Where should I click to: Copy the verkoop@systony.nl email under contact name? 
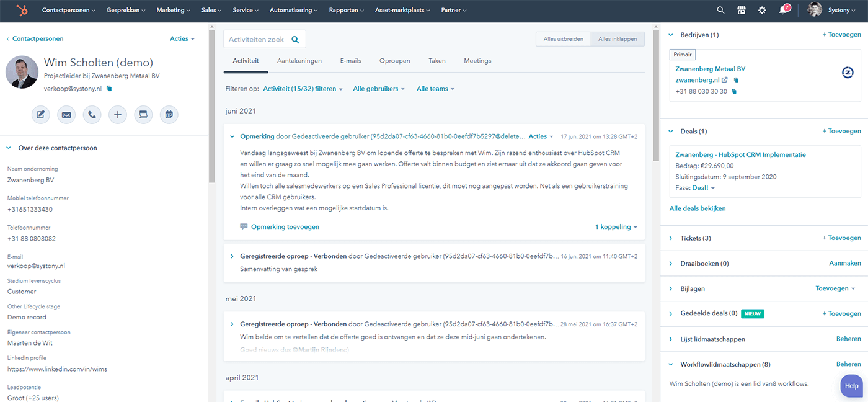[109, 89]
